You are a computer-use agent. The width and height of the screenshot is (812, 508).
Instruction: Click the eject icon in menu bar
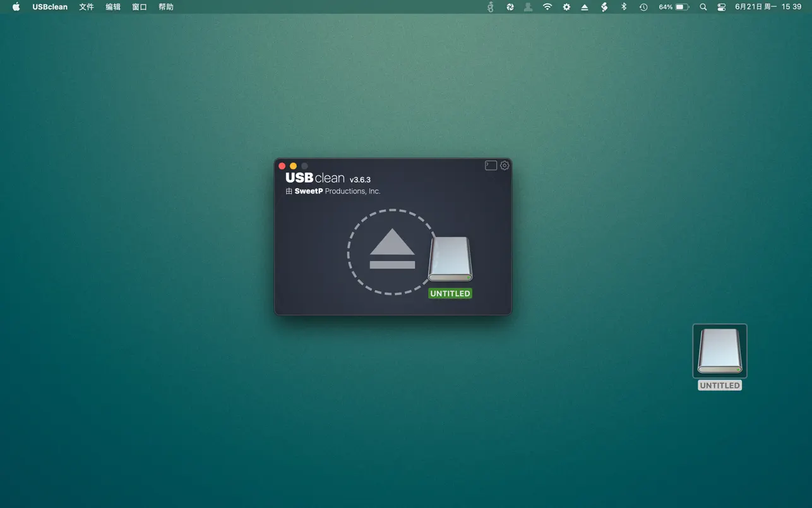click(x=585, y=7)
